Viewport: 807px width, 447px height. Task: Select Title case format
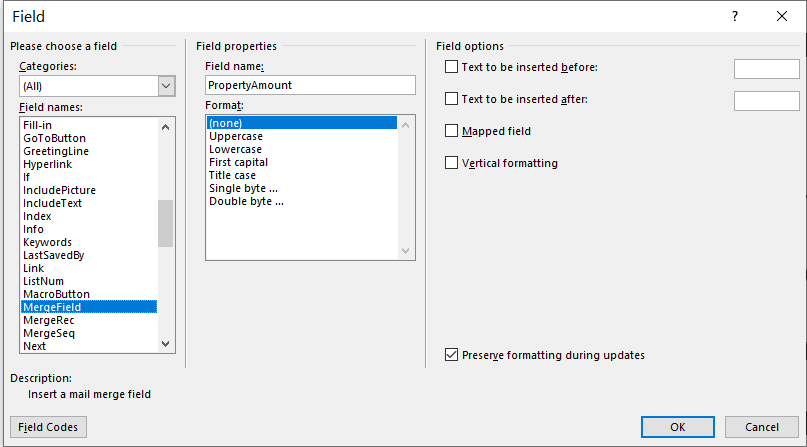pyautogui.click(x=232, y=175)
